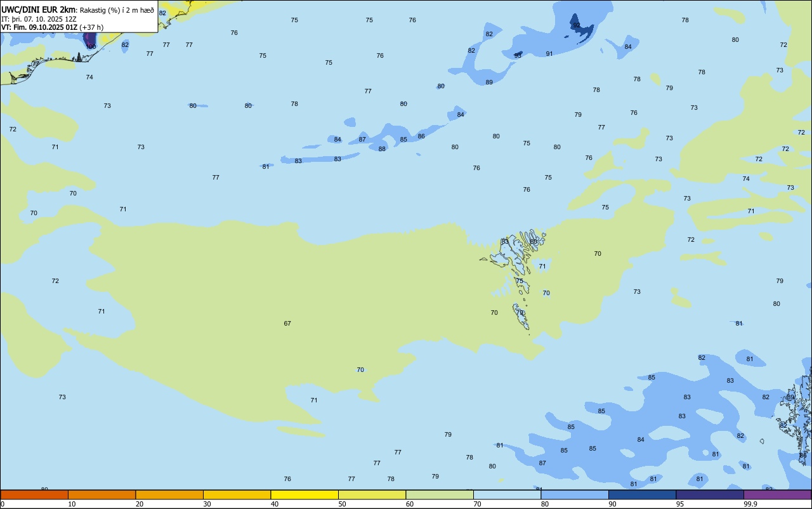Click the '(+37 h)' forecast lead text
The height and width of the screenshot is (509, 812).
[x=92, y=27]
